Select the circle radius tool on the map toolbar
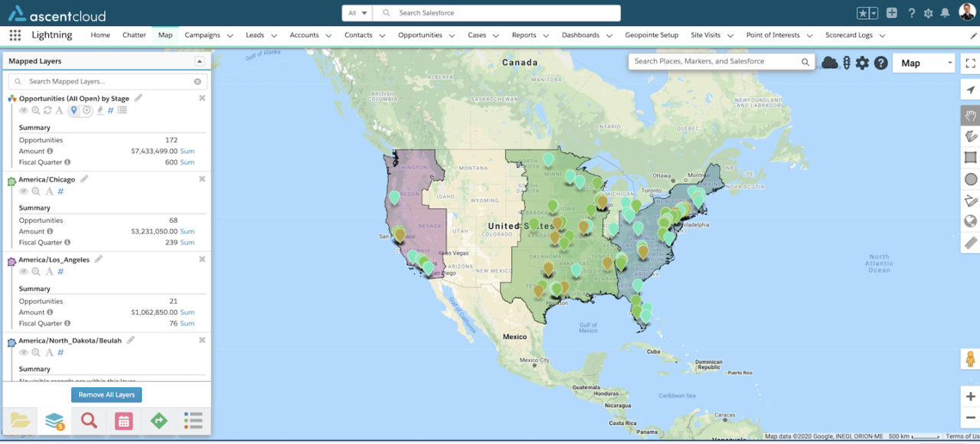The width and height of the screenshot is (980, 444). pos(970,178)
